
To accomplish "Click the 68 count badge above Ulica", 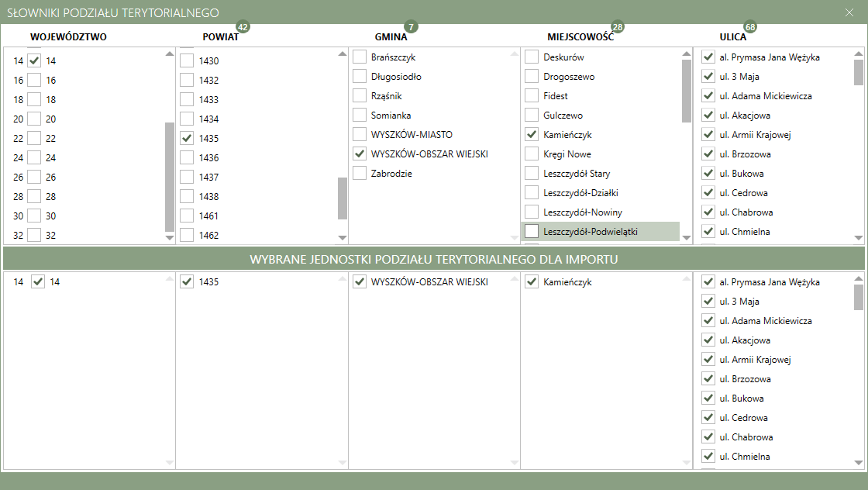I will (x=750, y=27).
